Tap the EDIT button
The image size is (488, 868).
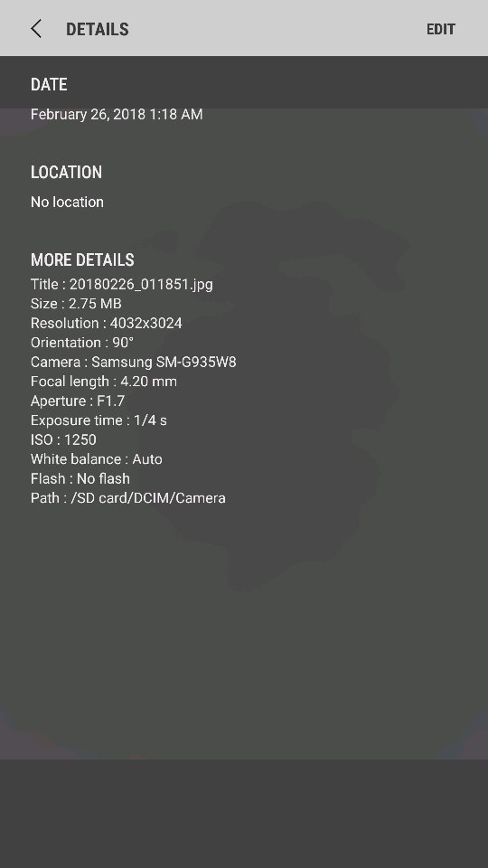coord(440,29)
